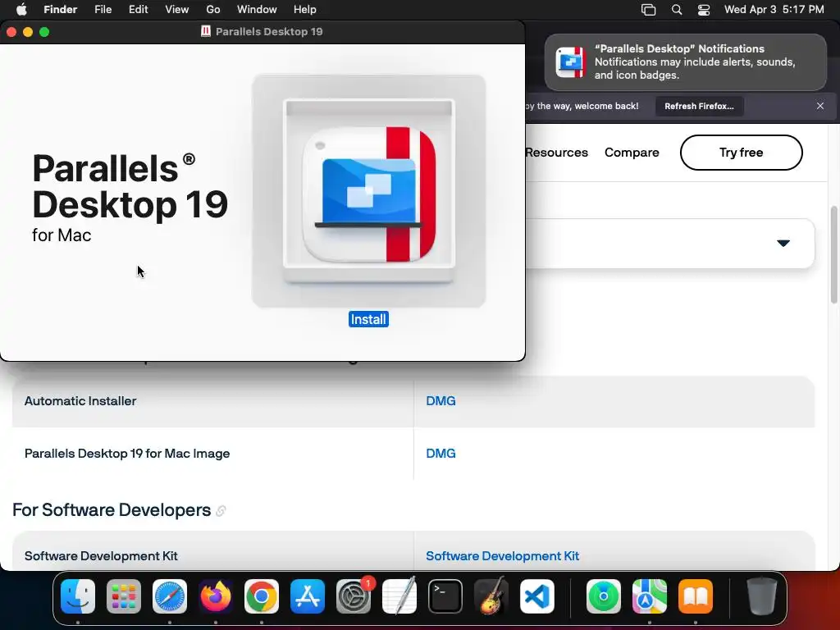This screenshot has height=630, width=840.
Task: Open the Compare page in Firefox
Action: tap(632, 153)
